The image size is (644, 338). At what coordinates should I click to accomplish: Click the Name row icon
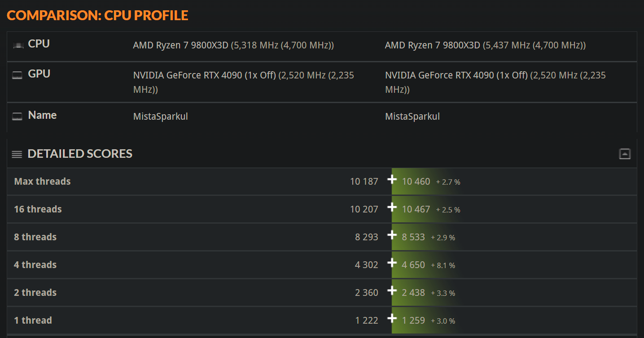pos(17,116)
